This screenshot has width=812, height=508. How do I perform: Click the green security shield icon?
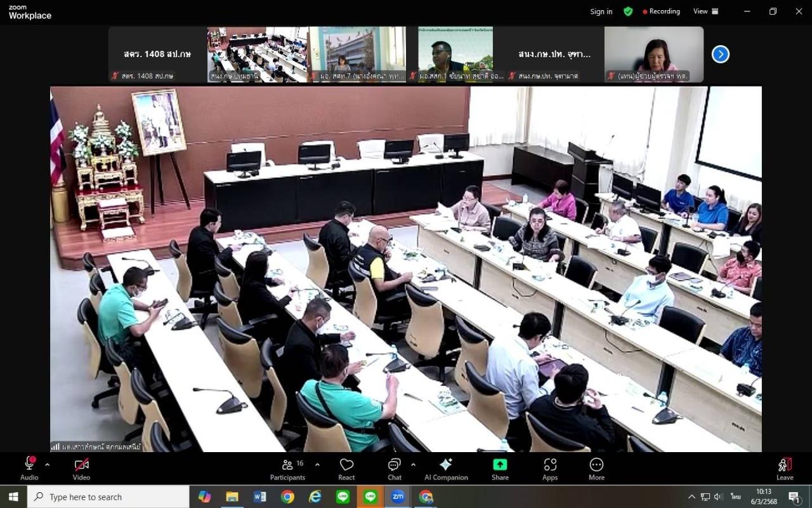[628, 11]
